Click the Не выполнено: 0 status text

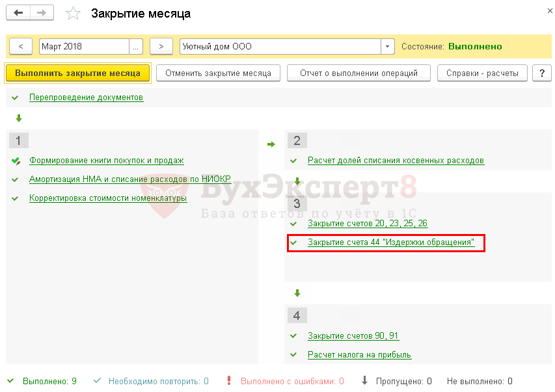pos(480,381)
